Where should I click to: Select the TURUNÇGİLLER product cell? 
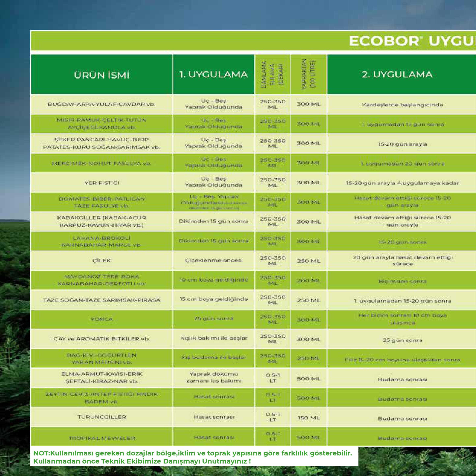(102, 417)
